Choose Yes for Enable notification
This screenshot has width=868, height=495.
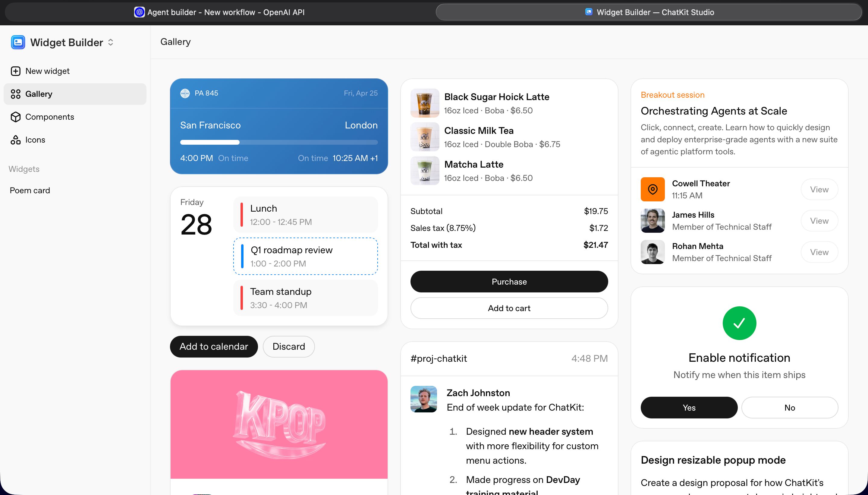pos(689,407)
